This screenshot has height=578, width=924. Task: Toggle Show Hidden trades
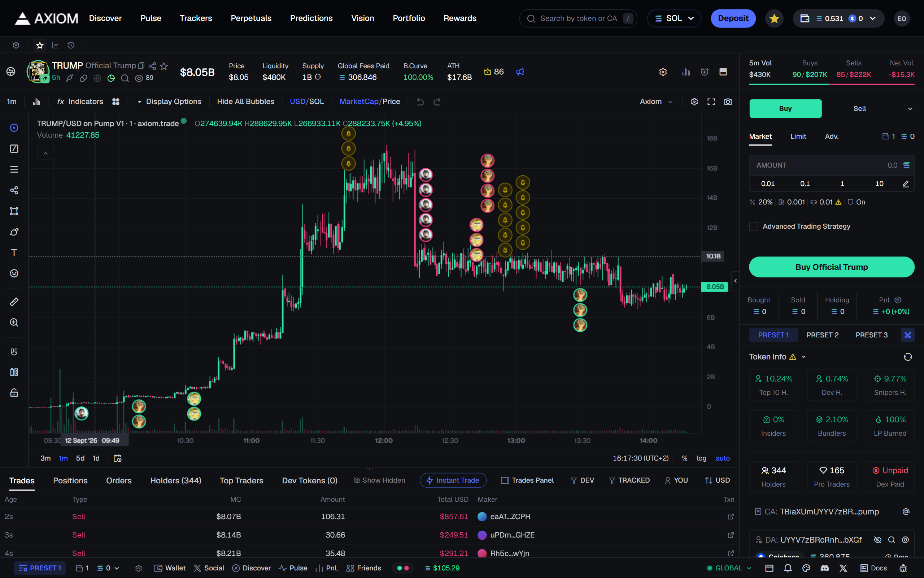click(x=379, y=480)
